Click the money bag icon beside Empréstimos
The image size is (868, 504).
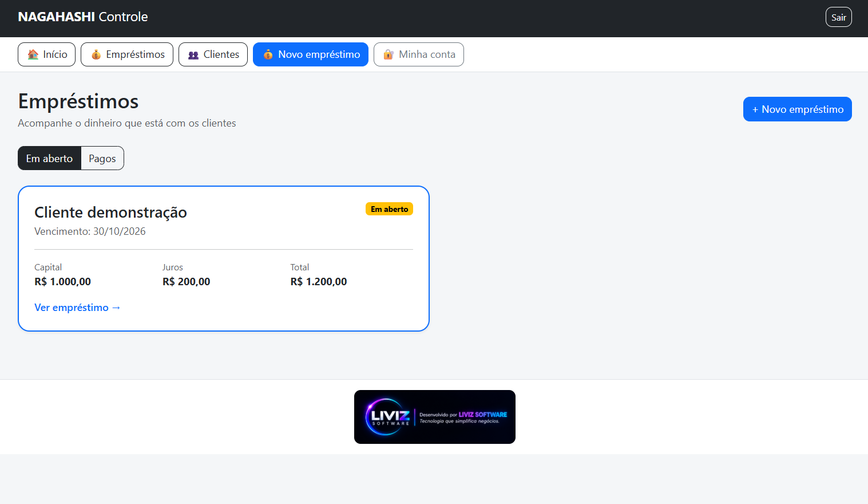96,54
